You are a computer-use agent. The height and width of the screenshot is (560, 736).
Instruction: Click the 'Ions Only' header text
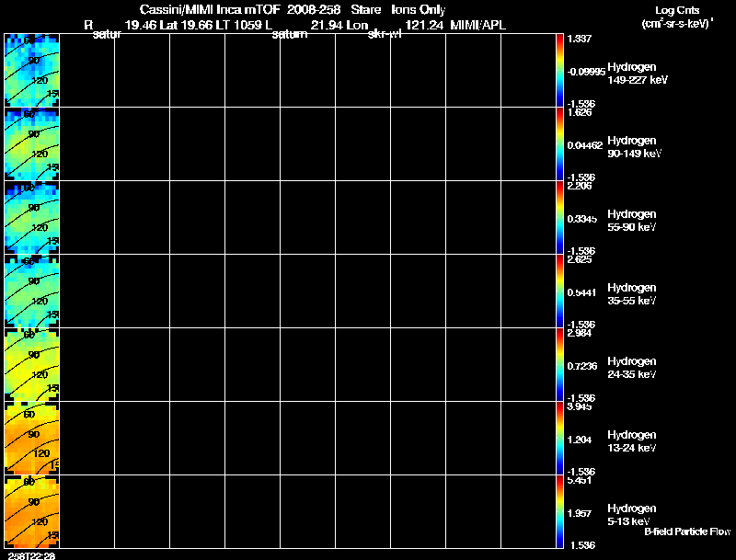[x=419, y=10]
